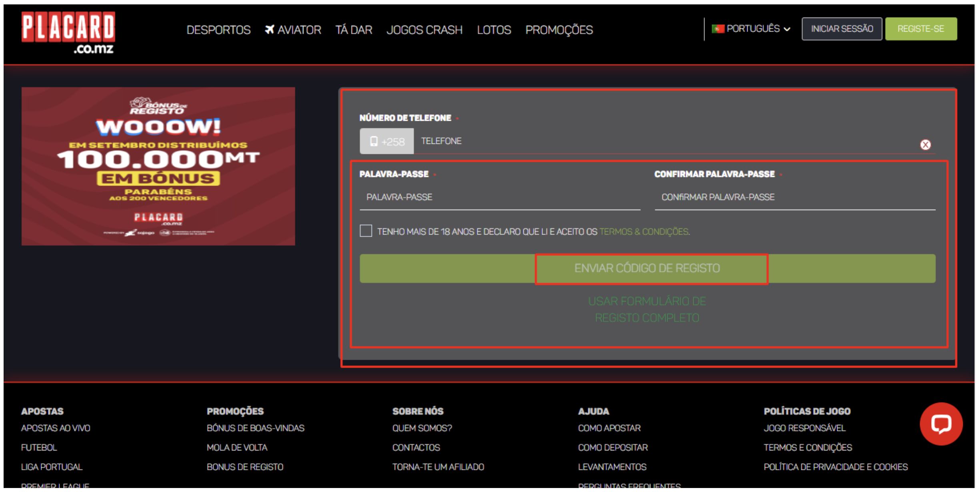Open Jogos Crash menu
This screenshot has width=980, height=492.
tap(424, 30)
